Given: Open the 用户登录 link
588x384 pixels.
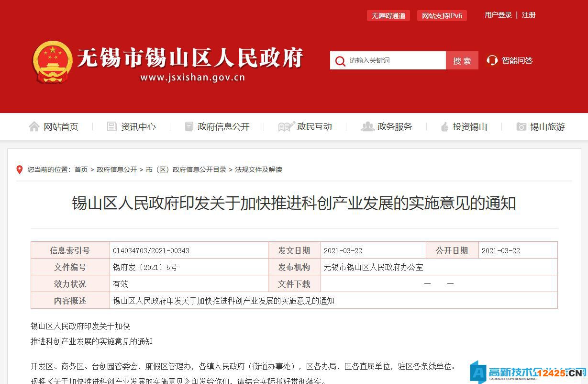Looking at the screenshot, I should click(498, 15).
